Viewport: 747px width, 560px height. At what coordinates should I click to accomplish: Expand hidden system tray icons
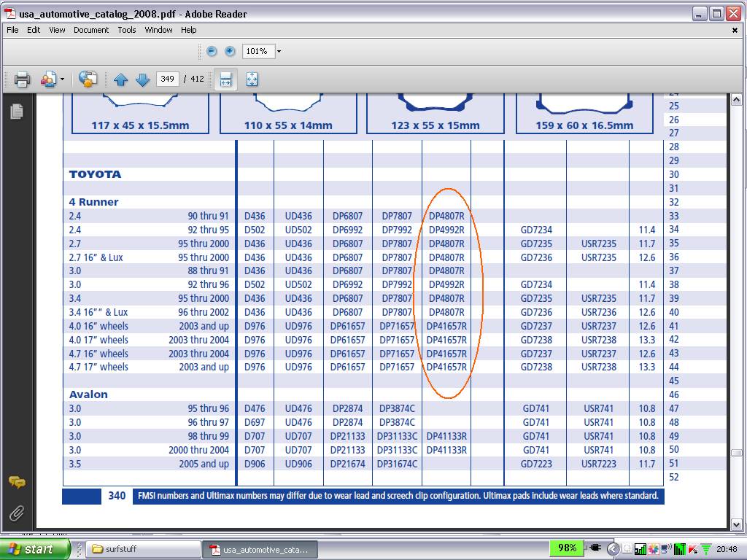coord(613,549)
